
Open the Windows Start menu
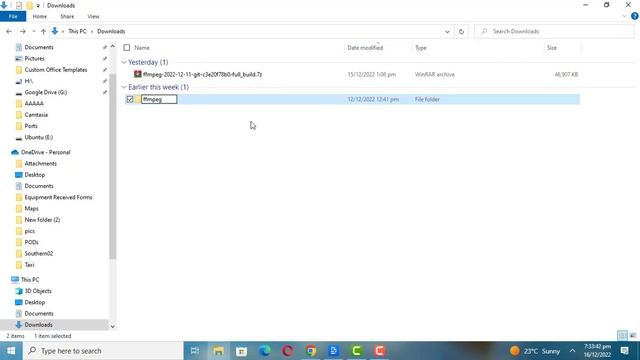pyautogui.click(x=11, y=351)
